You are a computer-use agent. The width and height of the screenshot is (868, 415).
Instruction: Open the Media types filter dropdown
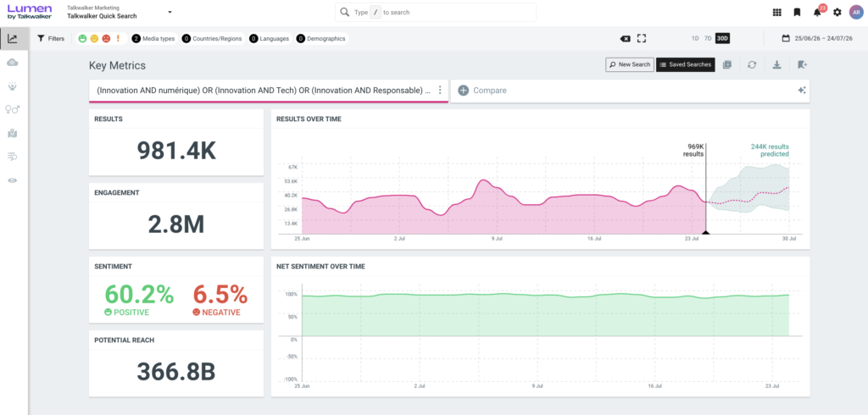tap(154, 39)
